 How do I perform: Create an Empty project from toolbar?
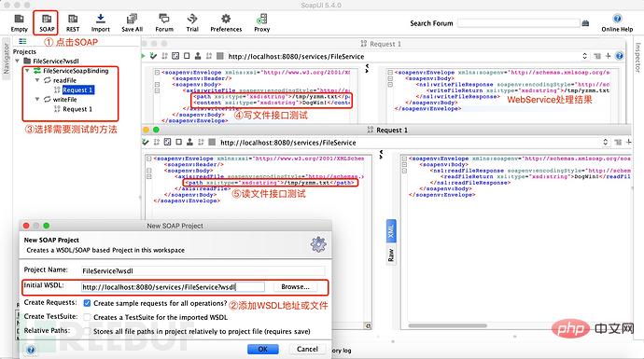[19, 23]
